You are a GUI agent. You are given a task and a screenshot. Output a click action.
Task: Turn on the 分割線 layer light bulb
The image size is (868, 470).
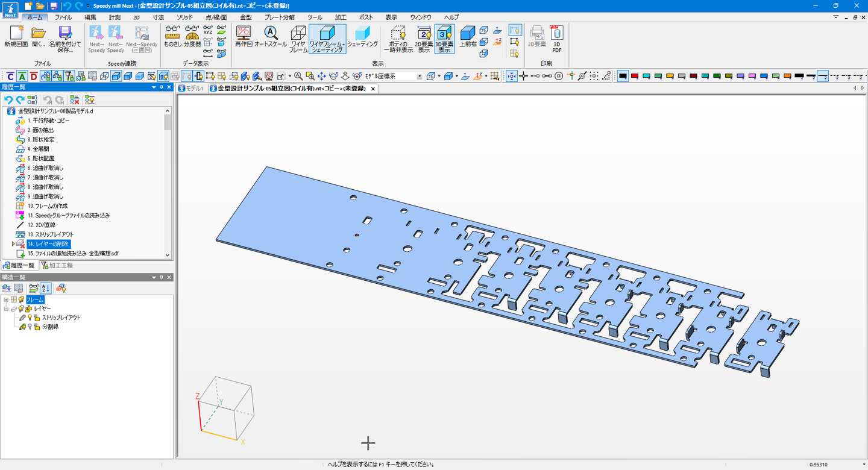(30, 327)
